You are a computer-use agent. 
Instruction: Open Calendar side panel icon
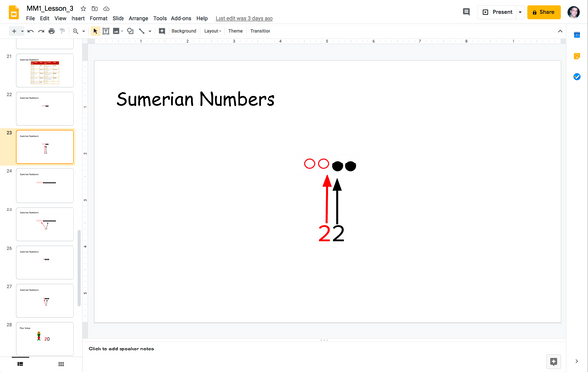(x=577, y=35)
